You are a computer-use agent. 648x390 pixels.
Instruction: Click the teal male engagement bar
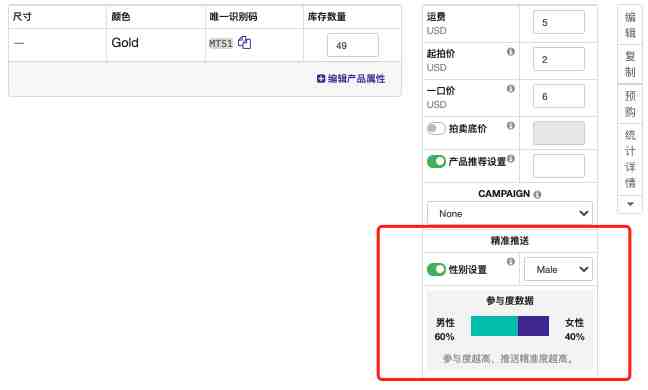coord(494,326)
